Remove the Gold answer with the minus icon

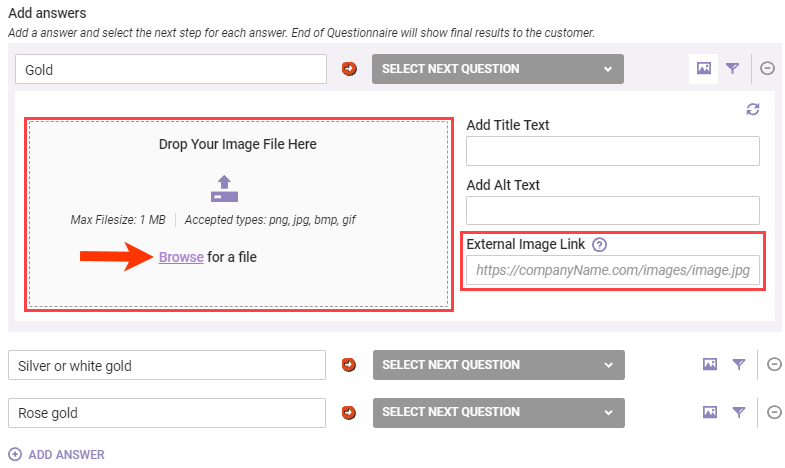click(767, 69)
